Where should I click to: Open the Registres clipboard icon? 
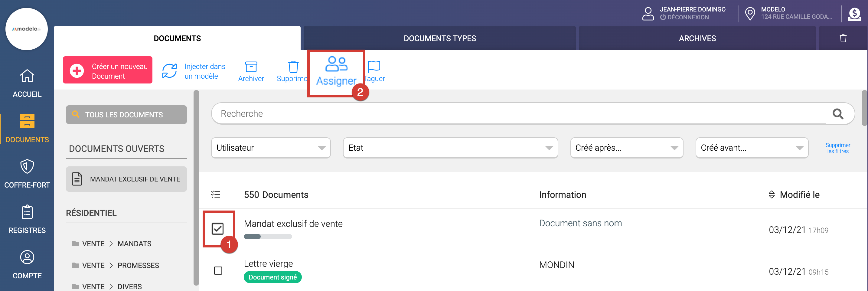click(x=27, y=212)
